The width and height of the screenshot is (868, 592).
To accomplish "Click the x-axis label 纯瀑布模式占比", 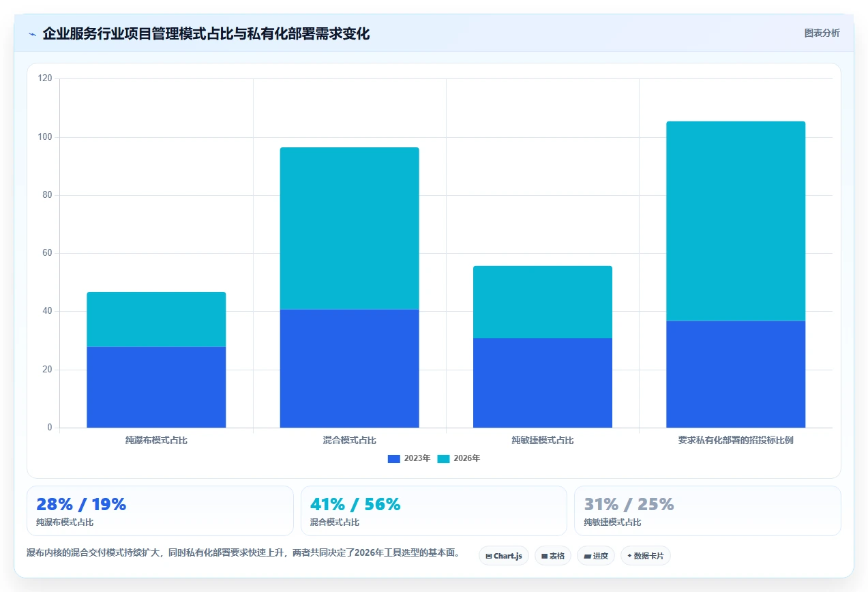I will (x=156, y=441).
